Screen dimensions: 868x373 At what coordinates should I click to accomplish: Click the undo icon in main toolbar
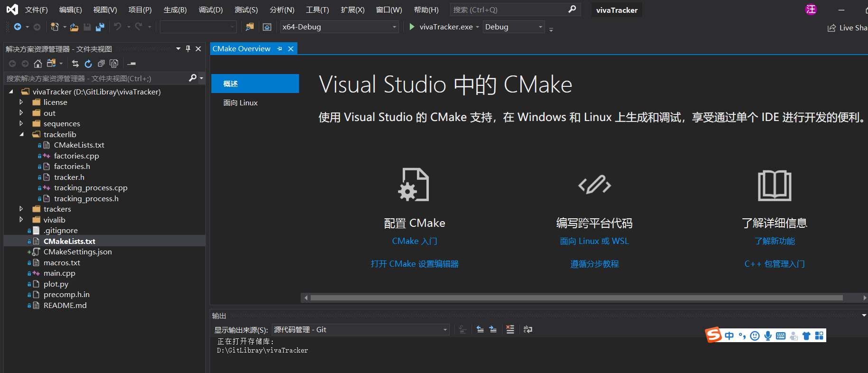tap(118, 27)
